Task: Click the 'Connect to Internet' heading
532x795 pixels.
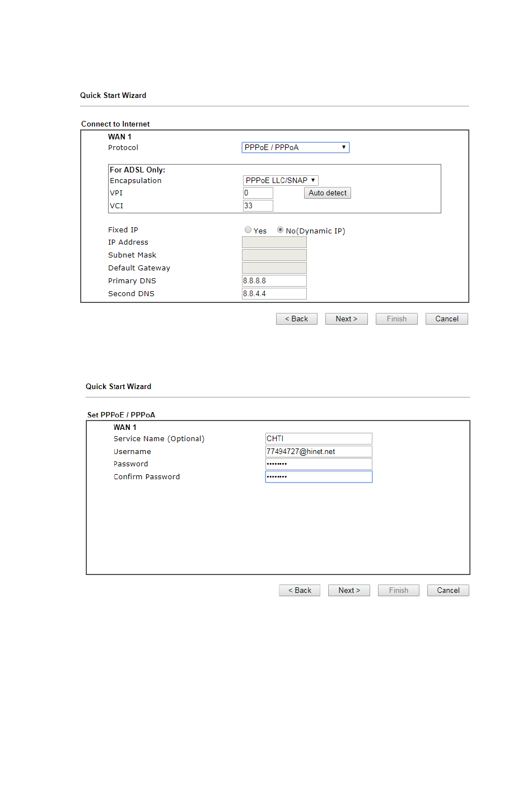Action: (115, 124)
